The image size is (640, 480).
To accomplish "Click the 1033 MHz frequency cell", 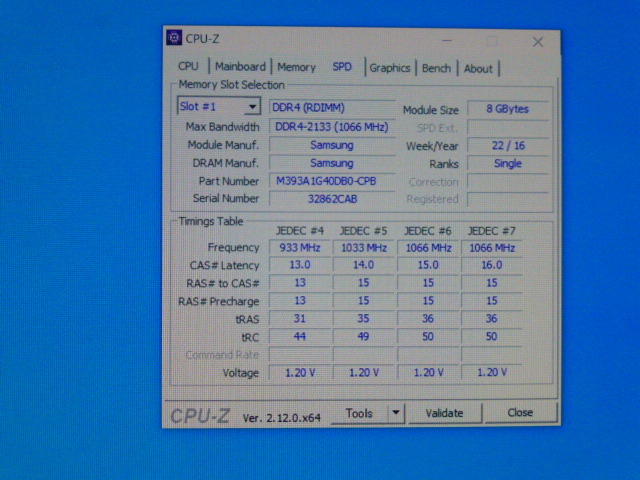I will point(363,248).
